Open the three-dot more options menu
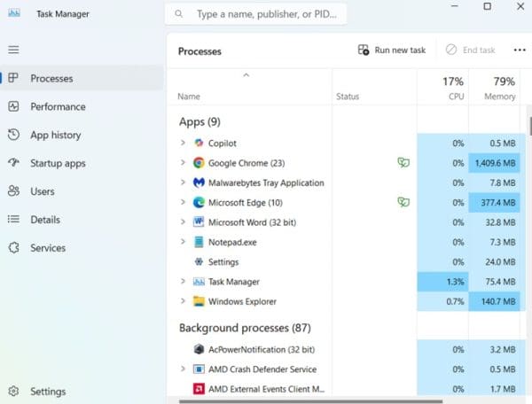532x404 pixels. (520, 50)
